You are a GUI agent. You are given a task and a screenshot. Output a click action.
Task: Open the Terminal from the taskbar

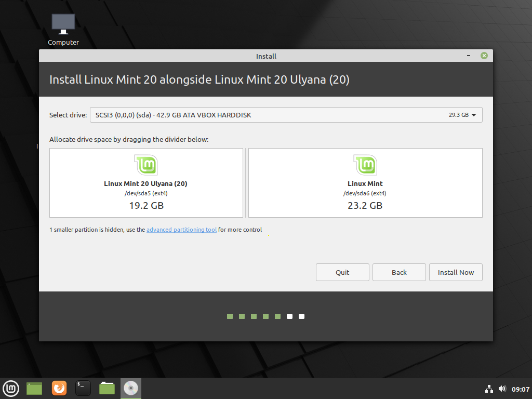[x=83, y=389]
